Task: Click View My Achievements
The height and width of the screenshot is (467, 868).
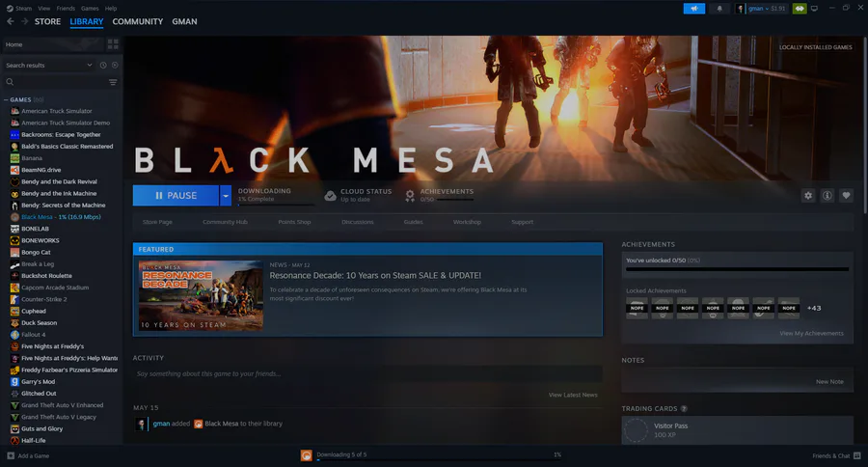Action: point(811,334)
